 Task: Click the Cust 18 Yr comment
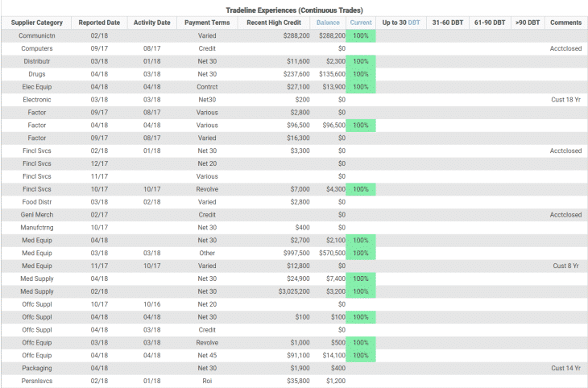click(566, 100)
